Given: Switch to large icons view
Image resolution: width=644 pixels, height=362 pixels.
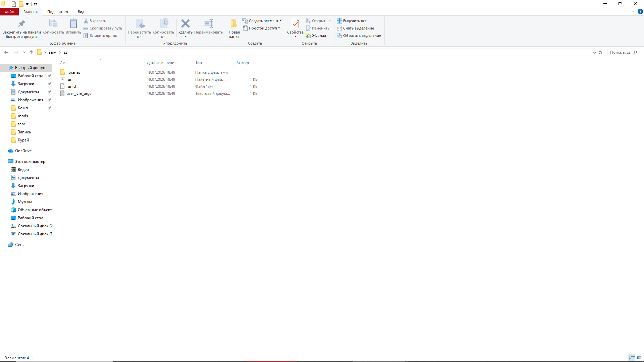Looking at the screenshot, I should point(639,358).
